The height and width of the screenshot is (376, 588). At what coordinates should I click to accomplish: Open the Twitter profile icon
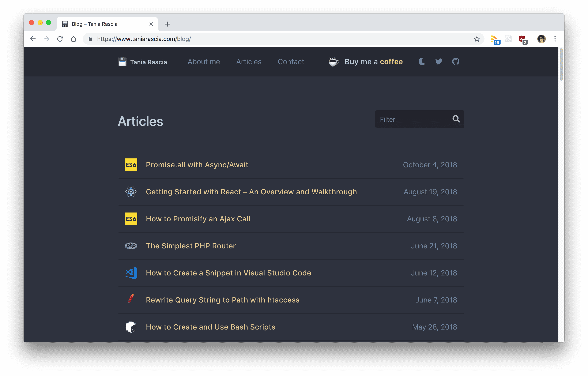(x=438, y=61)
